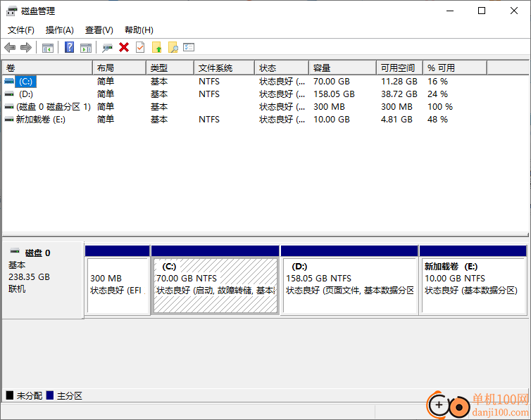This screenshot has width=531, height=420.
Task: Click the 16 % available cell
Action: coord(437,82)
